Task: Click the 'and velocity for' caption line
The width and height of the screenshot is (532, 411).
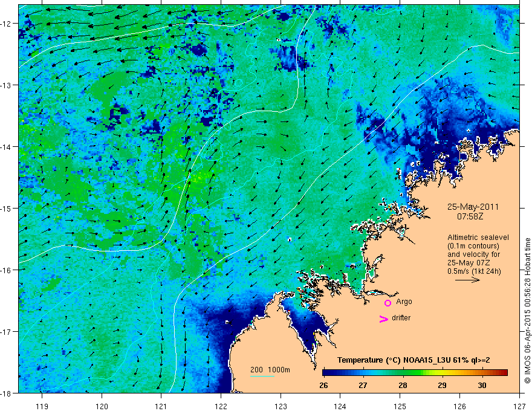Action: pos(473,254)
